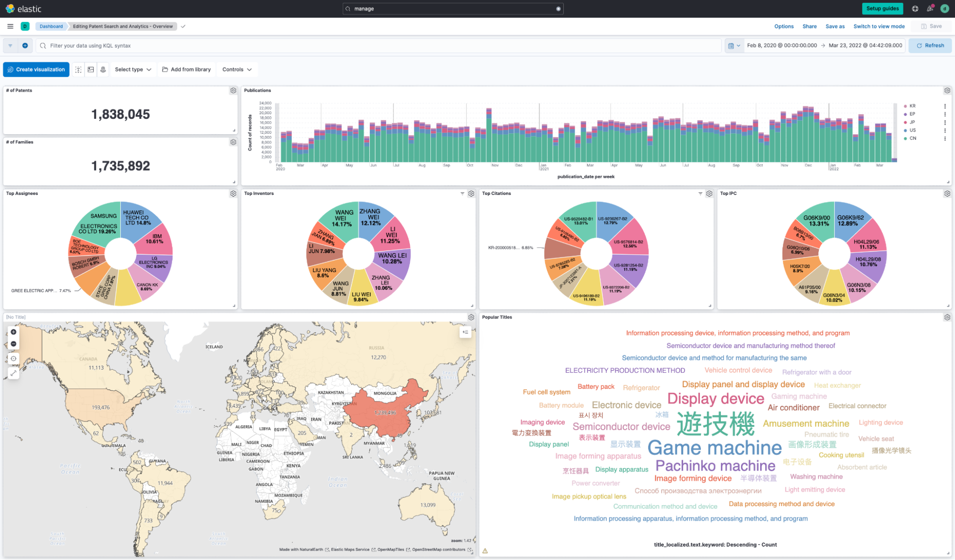Open Setup guides
This screenshot has height=560, width=955.
pos(882,9)
